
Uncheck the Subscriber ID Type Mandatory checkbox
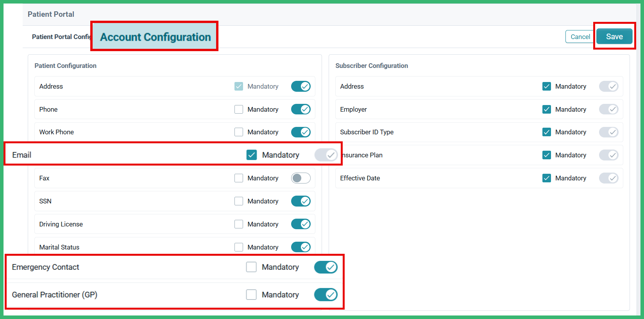pos(547,132)
